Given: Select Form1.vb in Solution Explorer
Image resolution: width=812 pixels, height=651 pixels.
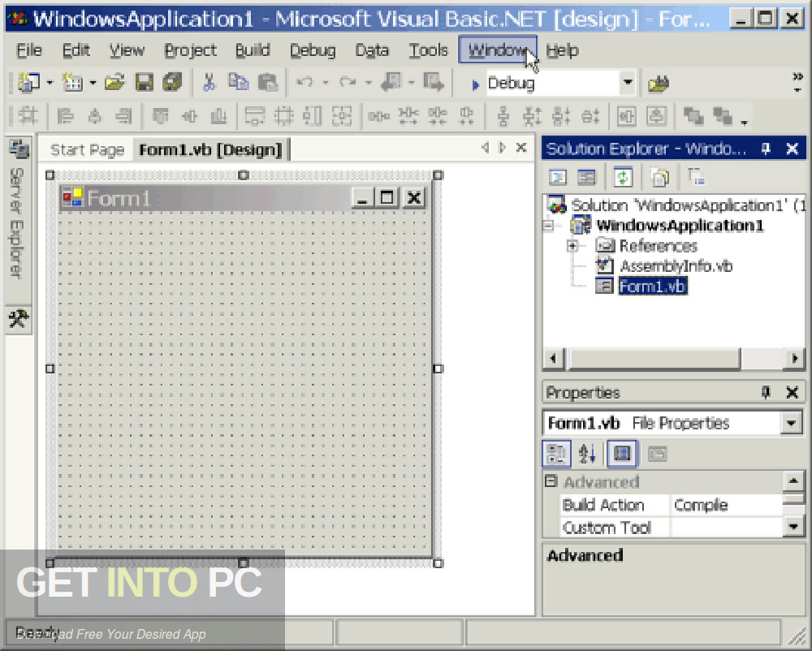Looking at the screenshot, I should (x=652, y=286).
